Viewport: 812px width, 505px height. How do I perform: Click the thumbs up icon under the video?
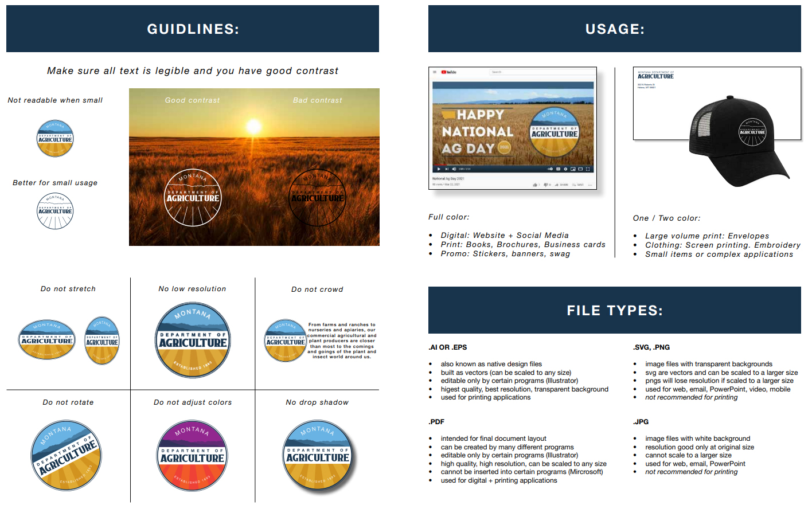535,185
